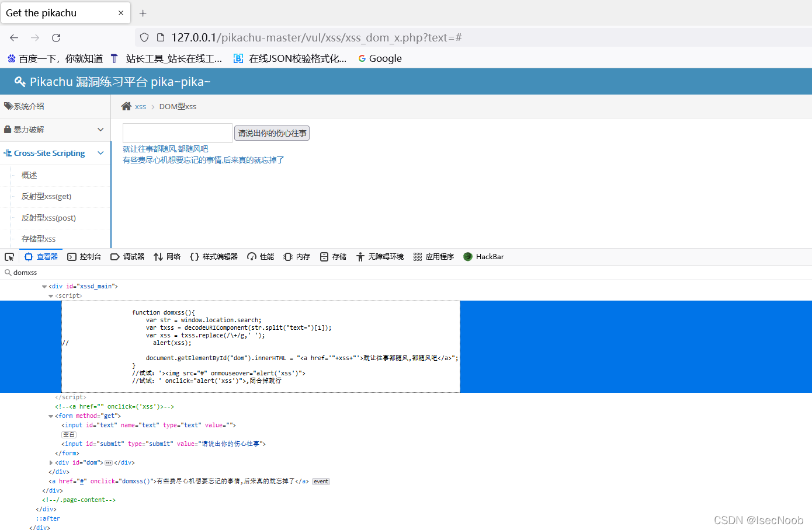Click the xss breadcrumb link

coord(140,107)
